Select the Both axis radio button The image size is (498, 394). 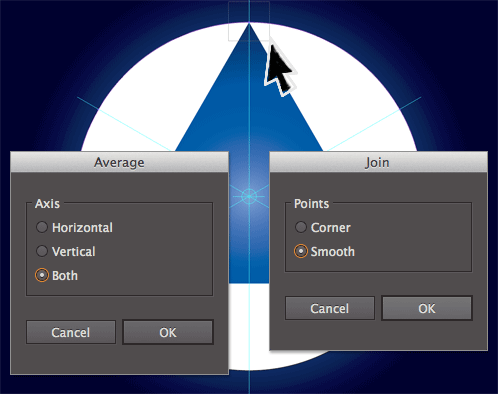point(42,275)
